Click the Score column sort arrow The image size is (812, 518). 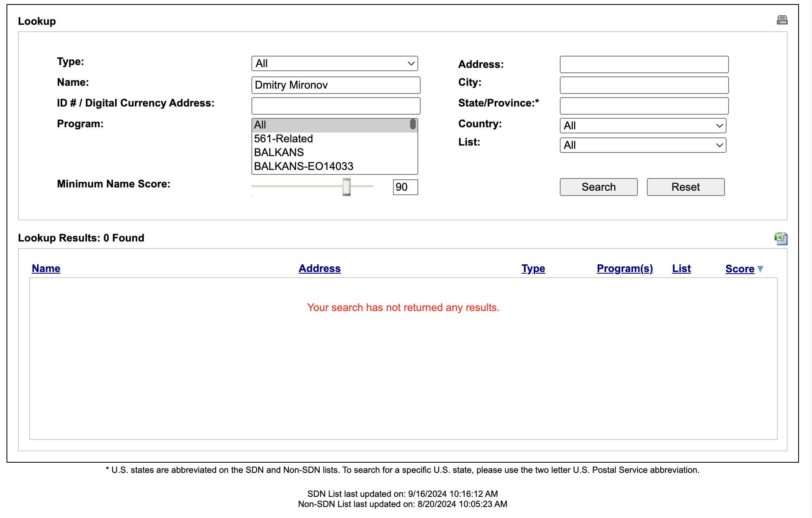761,269
